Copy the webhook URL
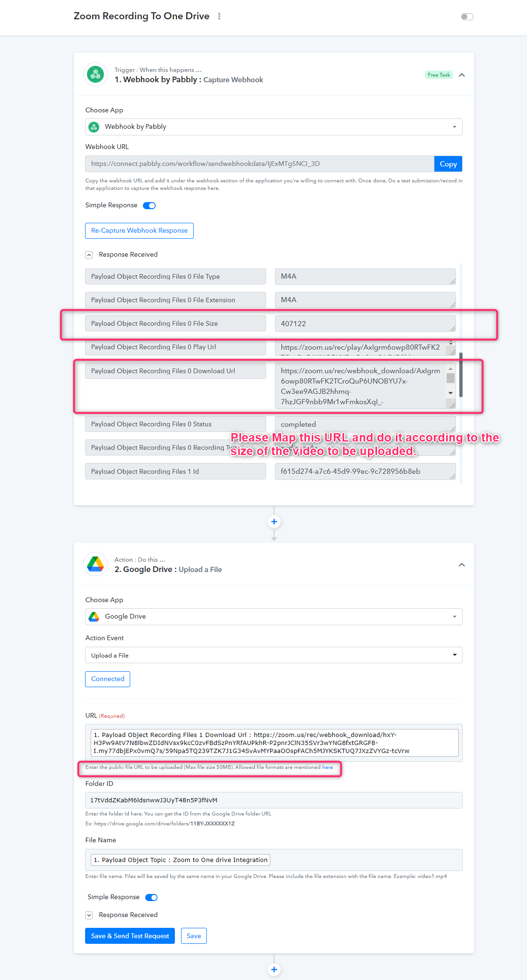 coord(448,164)
